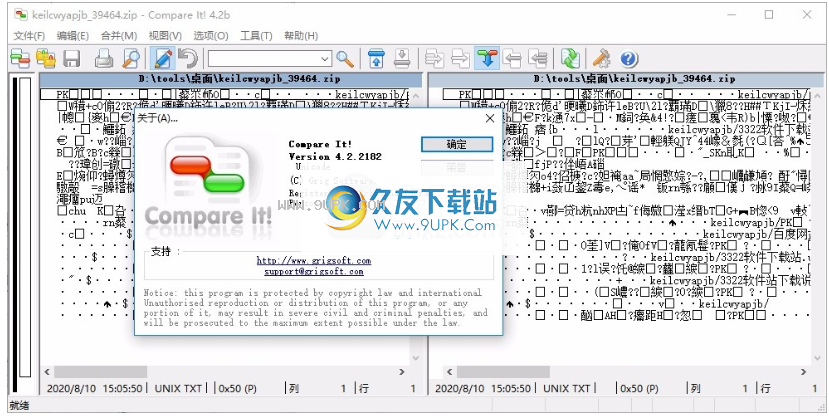The image size is (829, 416).
Task: Click the previous difference up-arrow icon
Action: 376,59
